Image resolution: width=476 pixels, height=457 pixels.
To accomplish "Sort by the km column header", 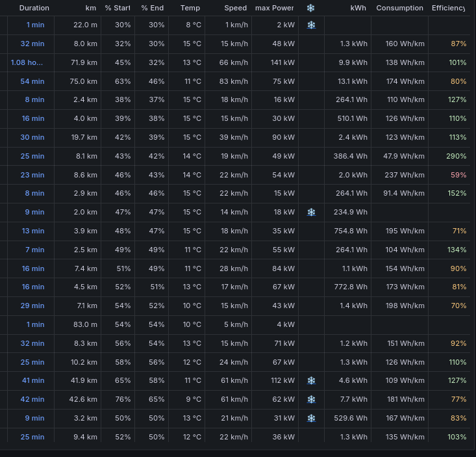I will (91, 8).
